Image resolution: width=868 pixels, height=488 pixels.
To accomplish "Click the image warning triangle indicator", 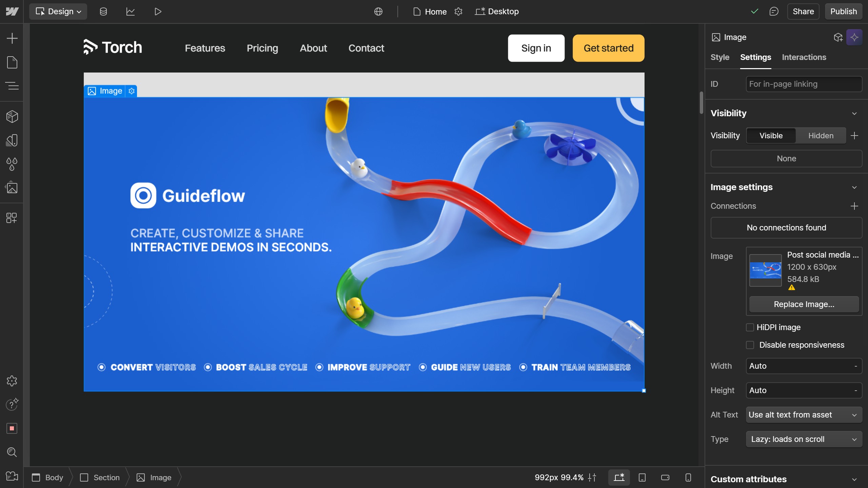I will point(791,288).
